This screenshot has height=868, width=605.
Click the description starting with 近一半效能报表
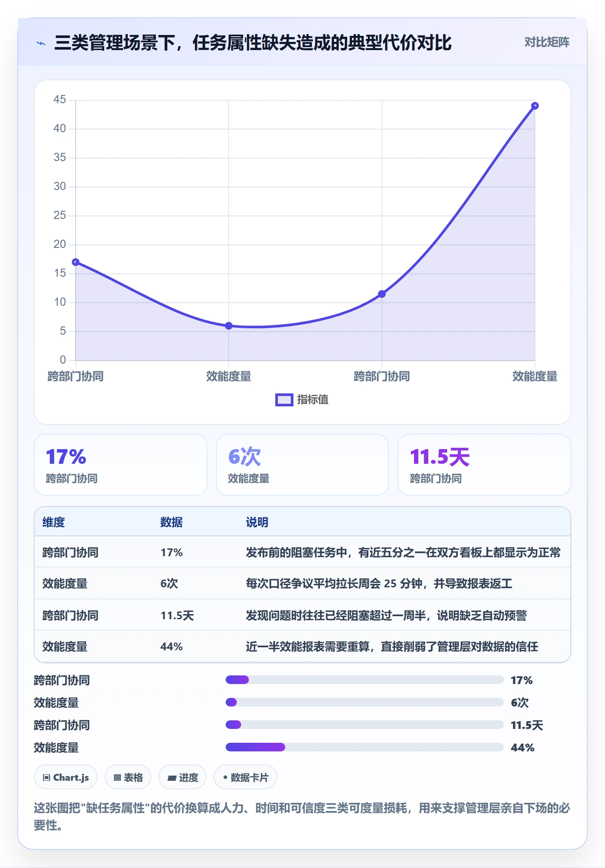(392, 647)
